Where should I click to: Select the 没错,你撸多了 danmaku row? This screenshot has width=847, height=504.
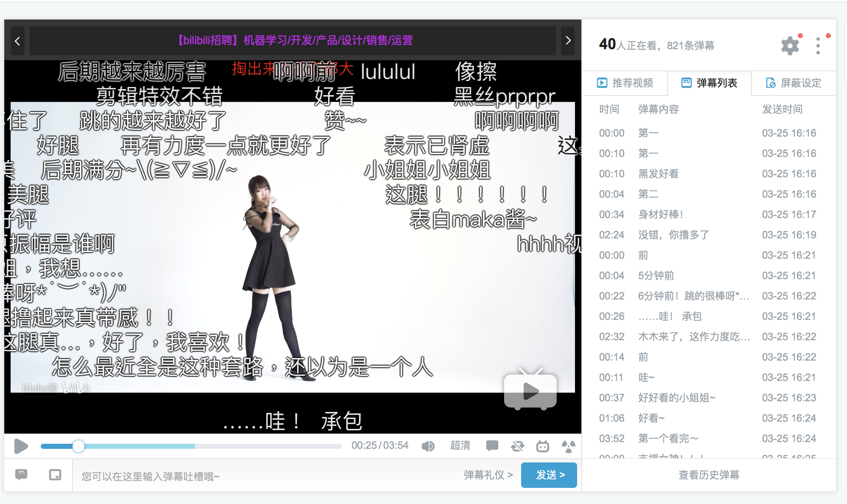(x=709, y=235)
